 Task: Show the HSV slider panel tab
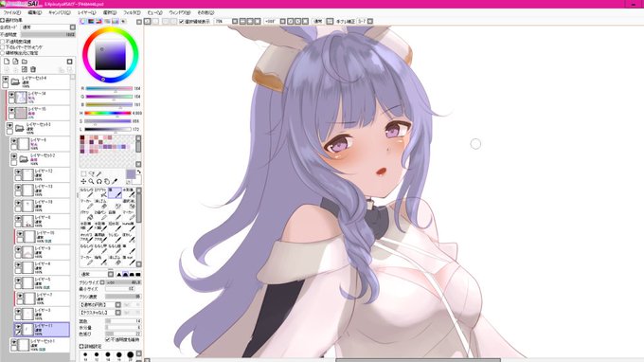tap(98, 22)
